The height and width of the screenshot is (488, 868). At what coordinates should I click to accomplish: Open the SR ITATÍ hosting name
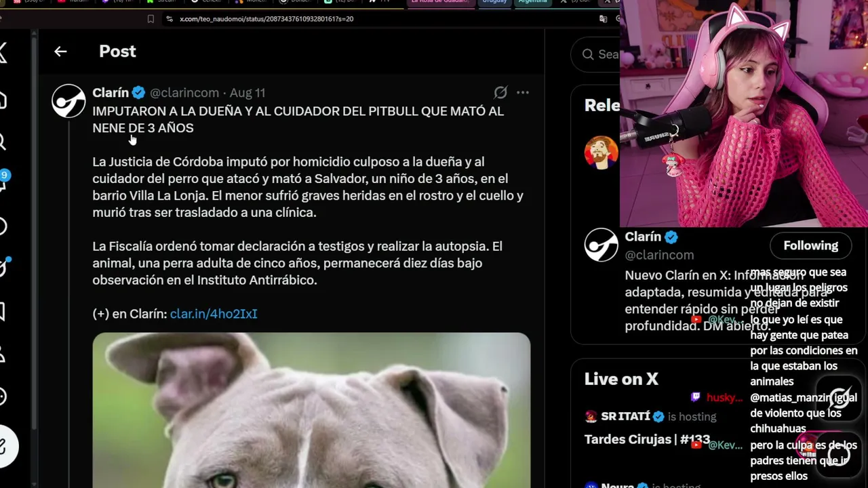click(x=625, y=416)
